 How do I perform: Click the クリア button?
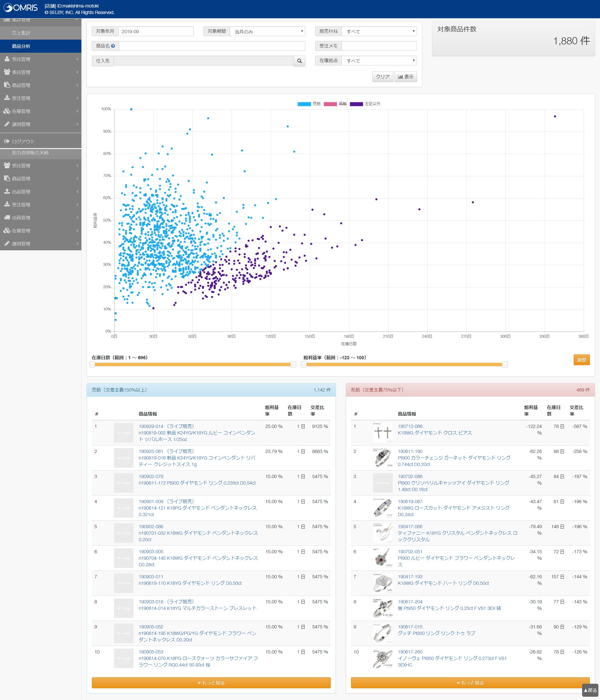(x=383, y=77)
